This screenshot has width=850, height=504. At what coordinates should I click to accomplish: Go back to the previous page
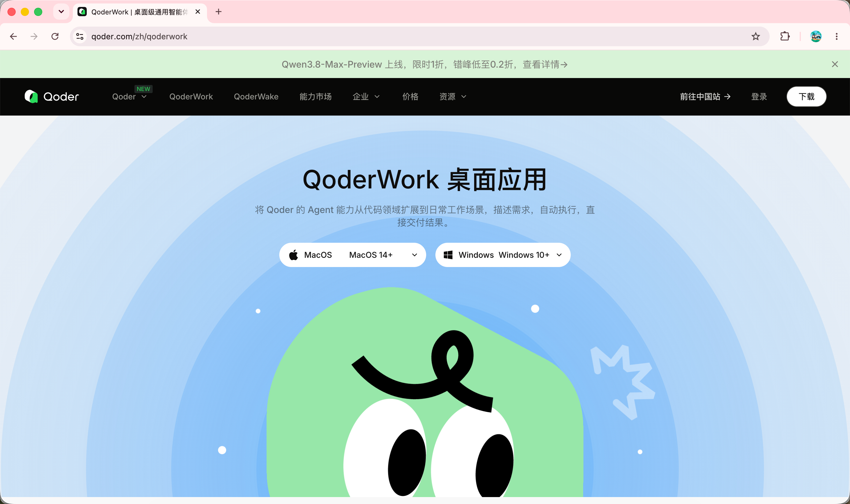tap(13, 36)
